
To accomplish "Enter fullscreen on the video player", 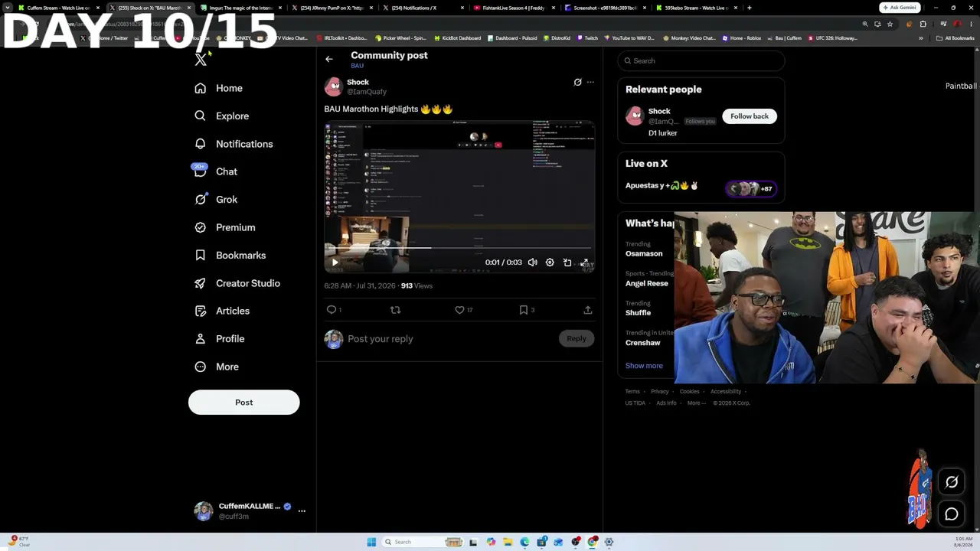I will (x=585, y=262).
